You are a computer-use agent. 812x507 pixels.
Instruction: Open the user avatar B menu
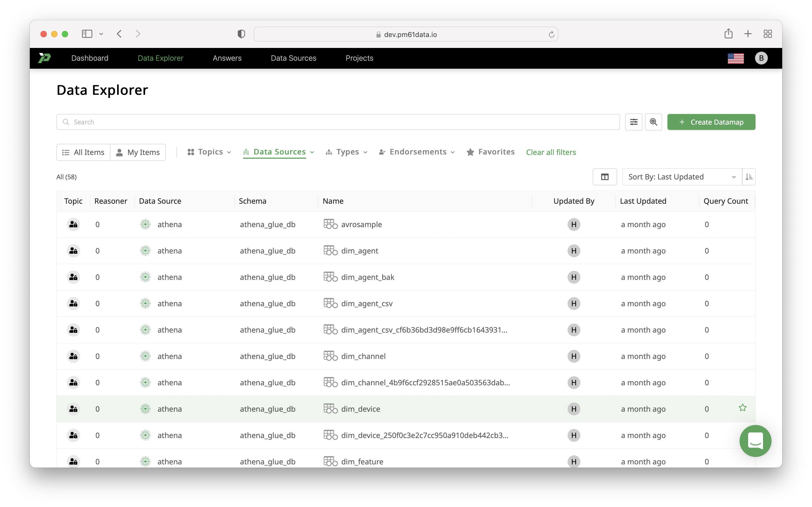(761, 58)
